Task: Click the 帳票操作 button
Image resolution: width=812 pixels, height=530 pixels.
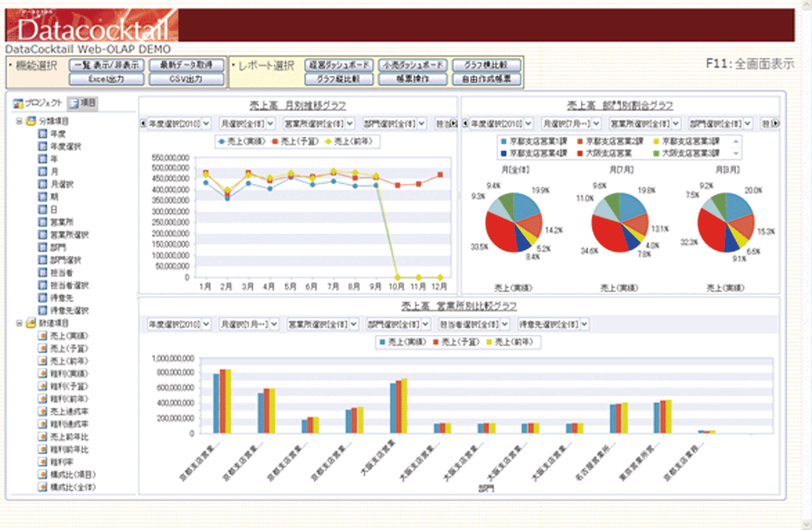Action: [412, 80]
